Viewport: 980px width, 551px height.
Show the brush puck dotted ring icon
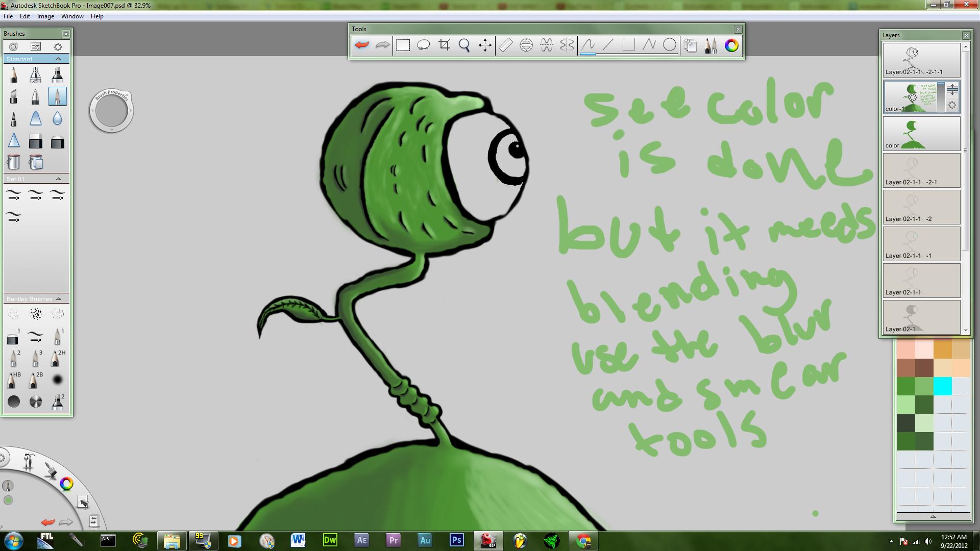pyautogui.click(x=58, y=46)
